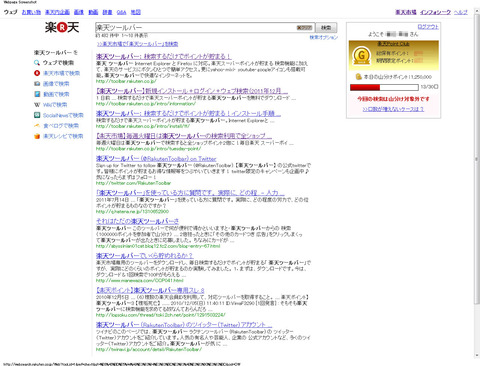Screen dimensions: 480x366
Task: Click the magnifier icon for ウェブで検索
Action: [37, 63]
